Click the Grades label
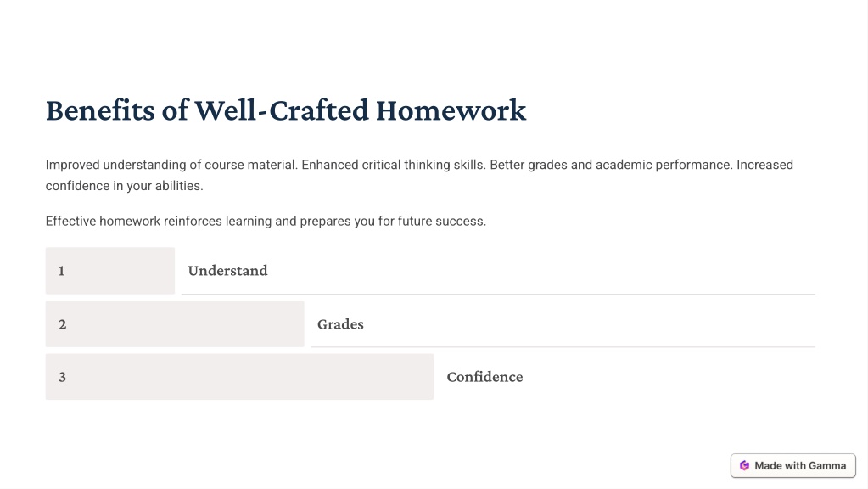868x489 pixels. pos(340,324)
